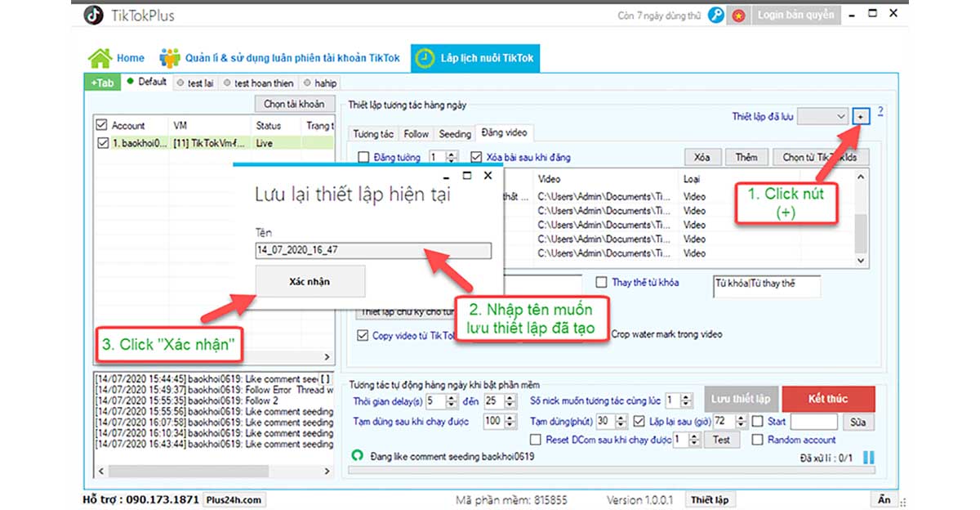Switch to the hahip sub-tab
This screenshot has width=980, height=510.
click(320, 83)
